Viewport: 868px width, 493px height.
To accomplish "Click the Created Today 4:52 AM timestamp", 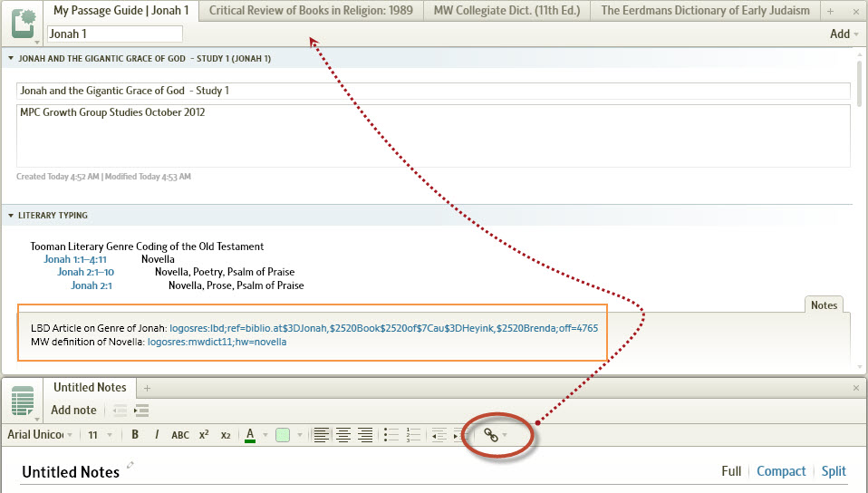I will [x=58, y=177].
